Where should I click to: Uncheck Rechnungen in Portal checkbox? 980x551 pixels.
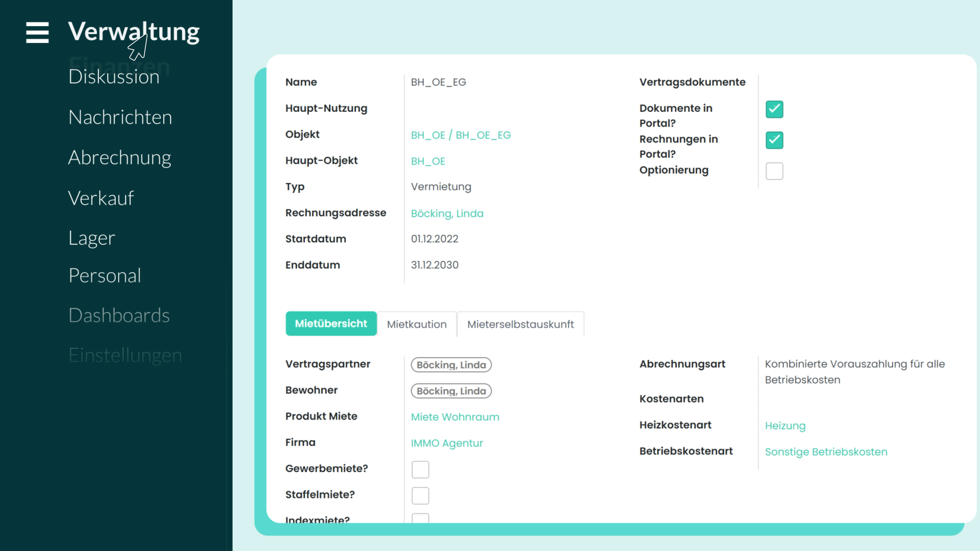774,140
